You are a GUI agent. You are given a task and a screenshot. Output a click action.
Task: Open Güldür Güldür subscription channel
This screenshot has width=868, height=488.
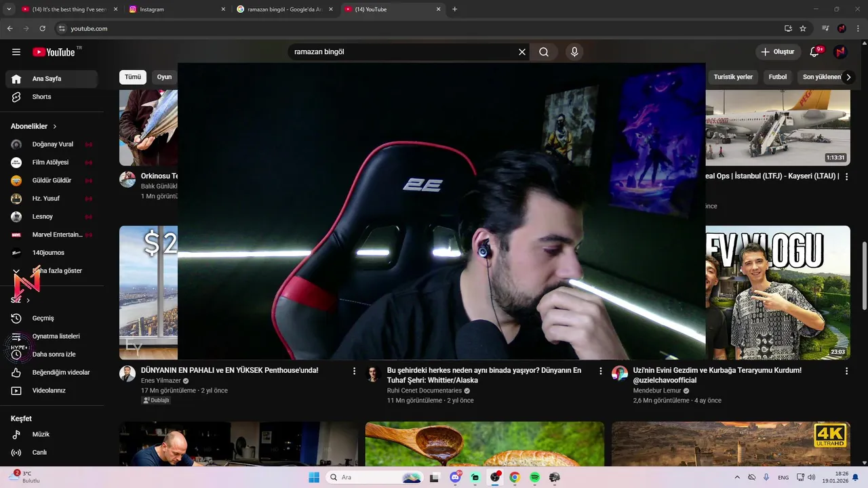tap(52, 180)
